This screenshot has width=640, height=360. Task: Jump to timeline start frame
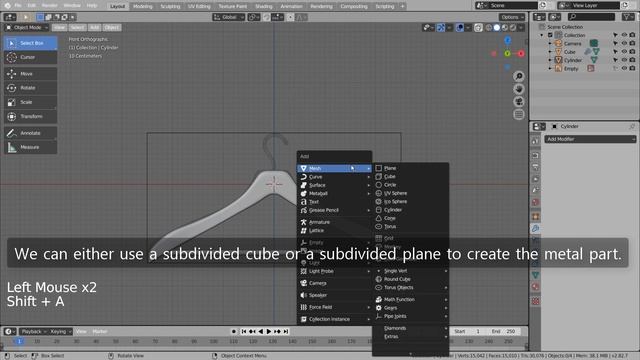coord(244,331)
